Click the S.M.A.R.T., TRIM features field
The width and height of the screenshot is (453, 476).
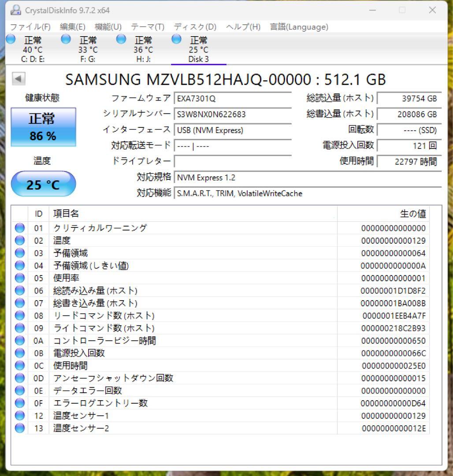coord(308,193)
